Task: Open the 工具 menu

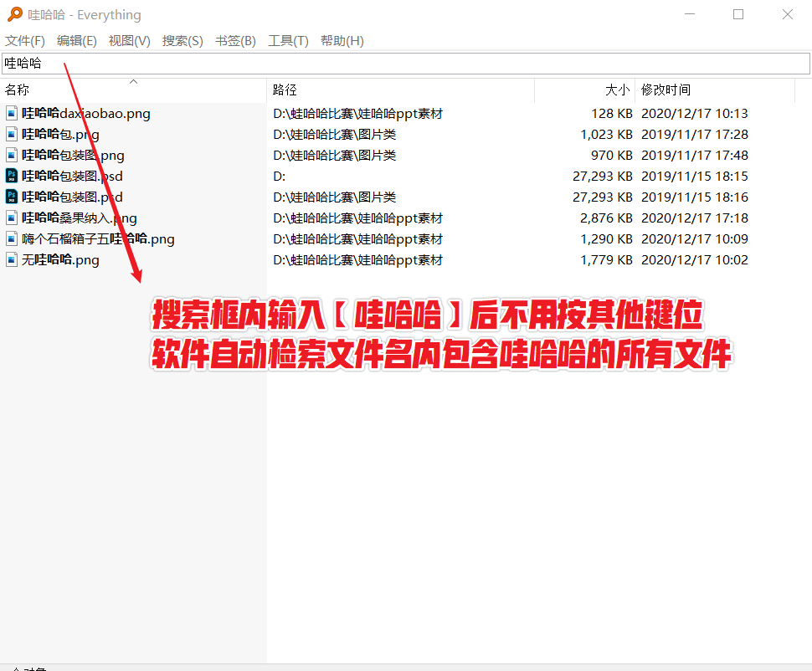Action: tap(288, 40)
